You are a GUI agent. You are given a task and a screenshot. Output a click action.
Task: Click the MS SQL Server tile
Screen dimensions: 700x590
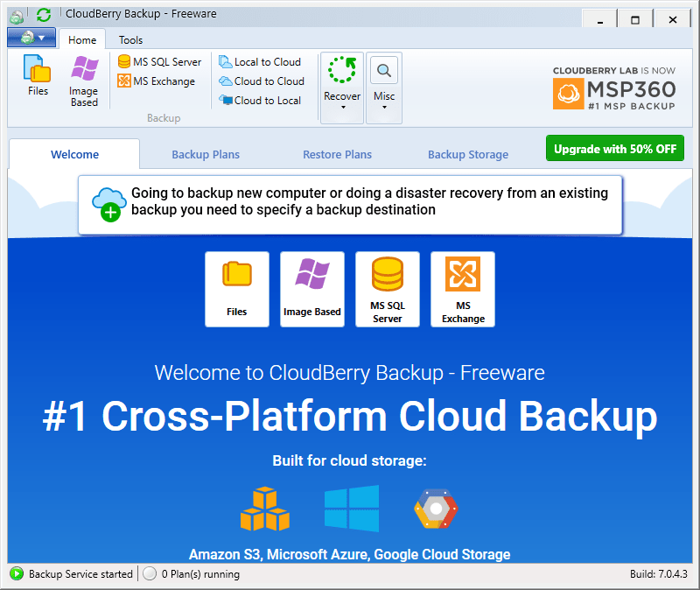click(x=388, y=289)
